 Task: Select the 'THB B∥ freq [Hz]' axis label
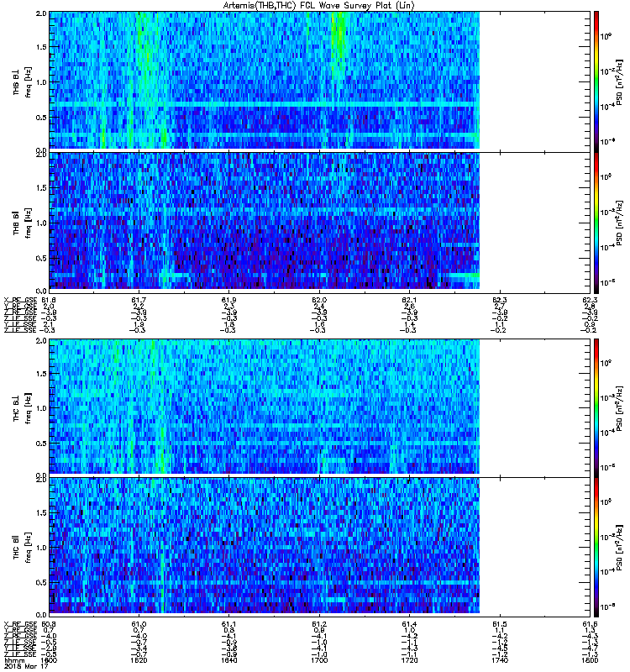pyautogui.click(x=23, y=223)
